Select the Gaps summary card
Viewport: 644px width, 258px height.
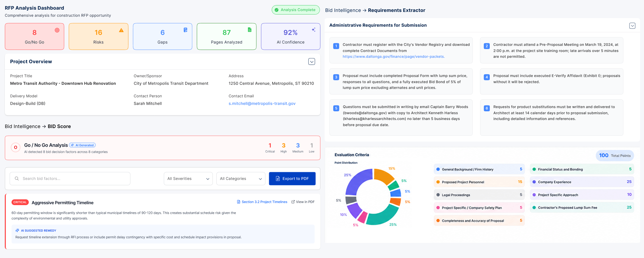pyautogui.click(x=163, y=36)
